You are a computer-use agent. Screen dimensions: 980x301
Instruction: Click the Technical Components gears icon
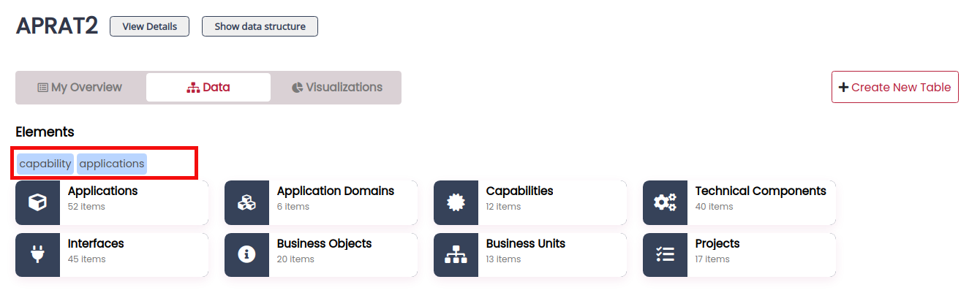[x=665, y=202]
